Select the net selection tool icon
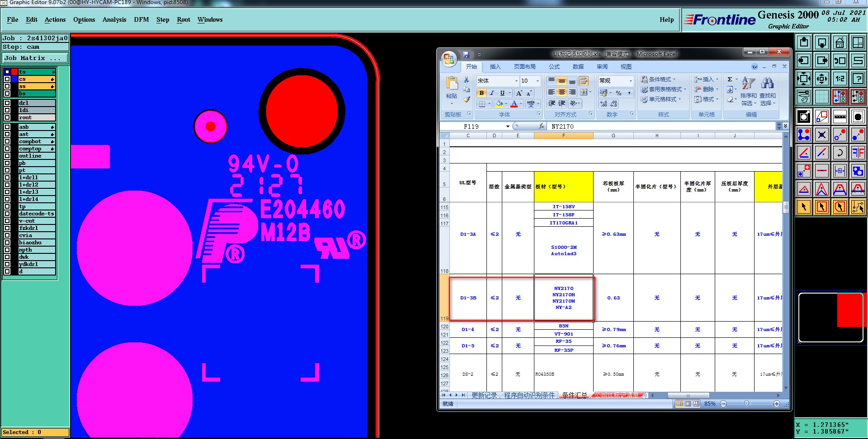868x439 pixels. pyautogui.click(x=858, y=207)
